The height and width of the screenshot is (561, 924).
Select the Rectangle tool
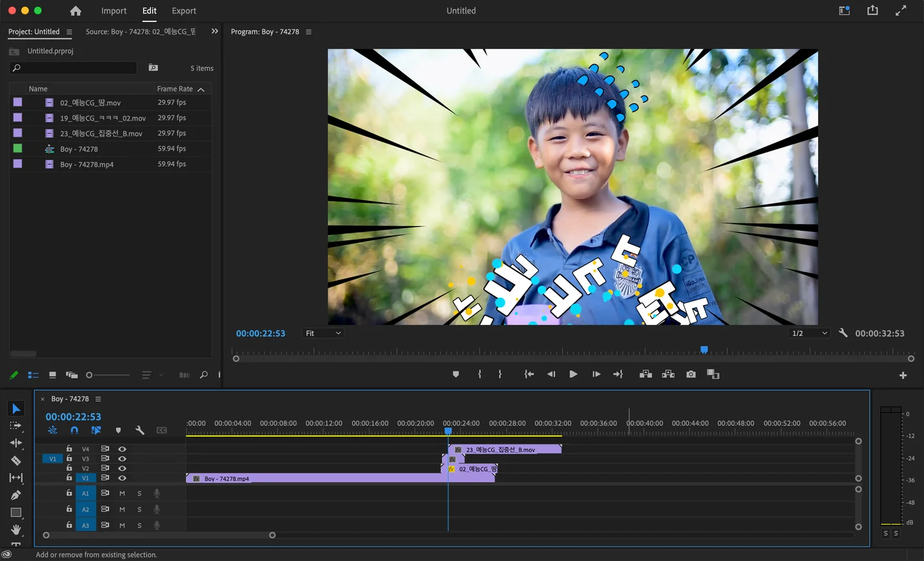(16, 513)
